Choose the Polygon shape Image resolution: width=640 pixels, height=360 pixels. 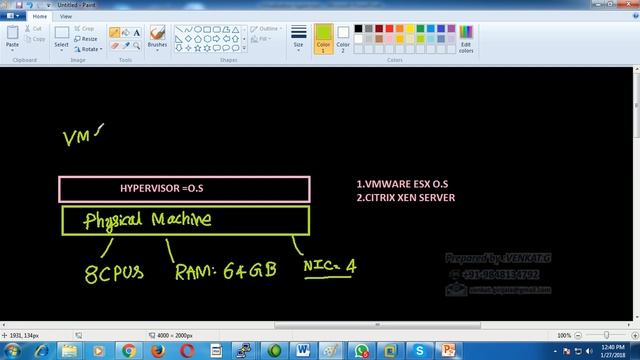tap(226, 30)
